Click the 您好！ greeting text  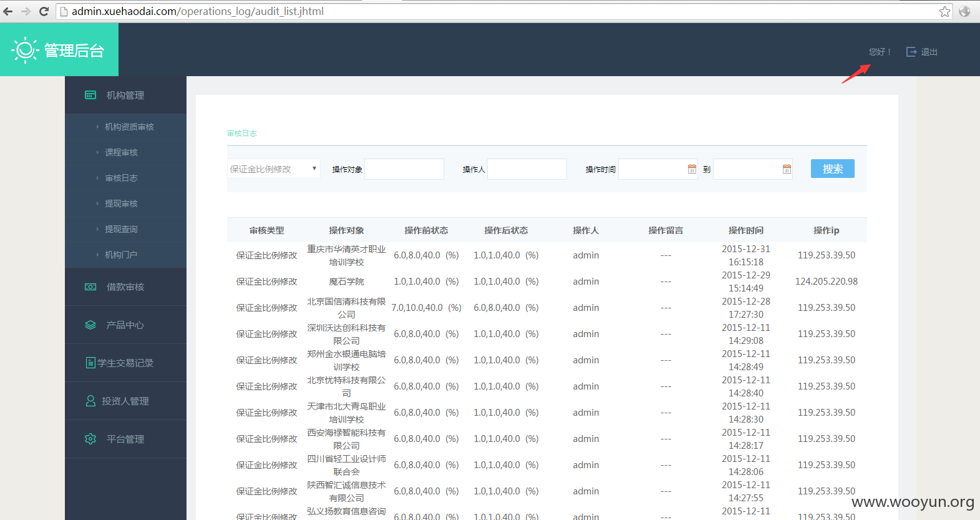click(x=880, y=52)
